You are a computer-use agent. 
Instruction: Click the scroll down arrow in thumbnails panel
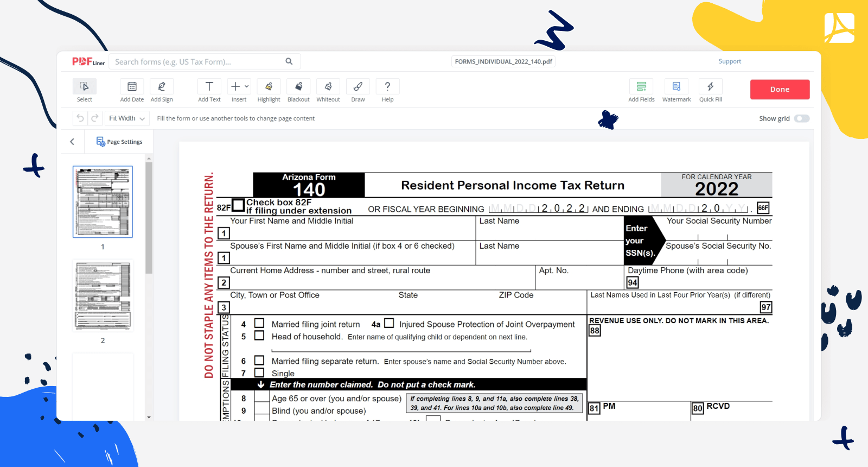[149, 417]
